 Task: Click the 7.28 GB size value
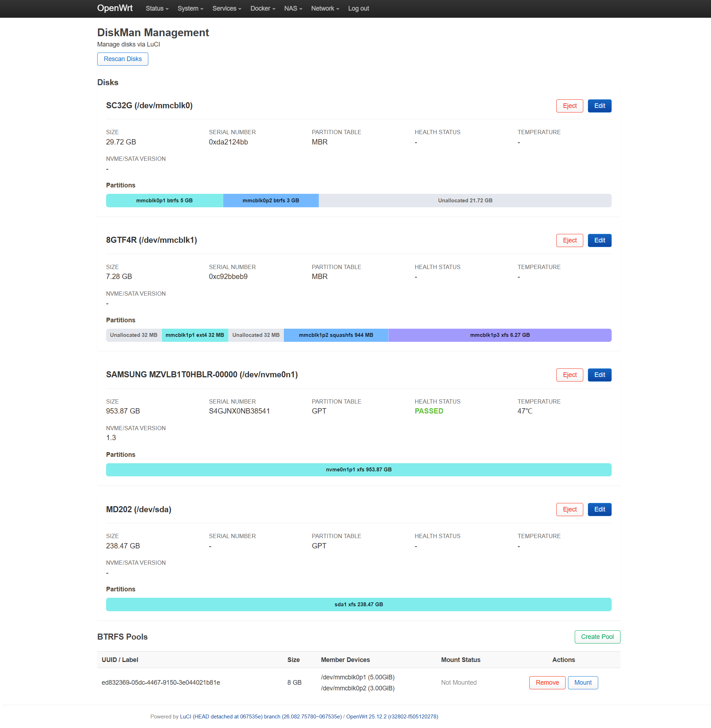point(119,277)
